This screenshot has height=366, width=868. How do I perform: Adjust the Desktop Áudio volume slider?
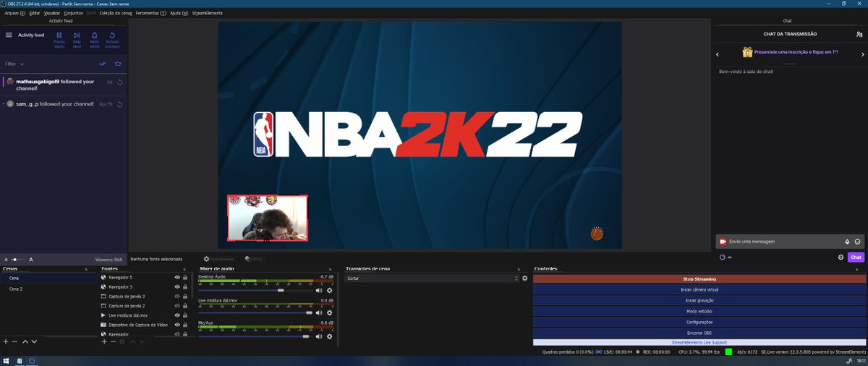pyautogui.click(x=280, y=289)
